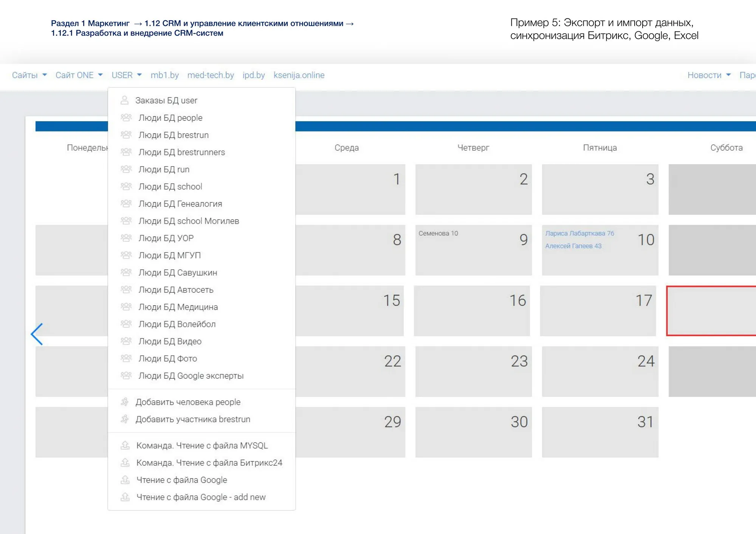Click the group icon beside Люди БД МГУП
The width and height of the screenshot is (756, 534).
point(126,255)
